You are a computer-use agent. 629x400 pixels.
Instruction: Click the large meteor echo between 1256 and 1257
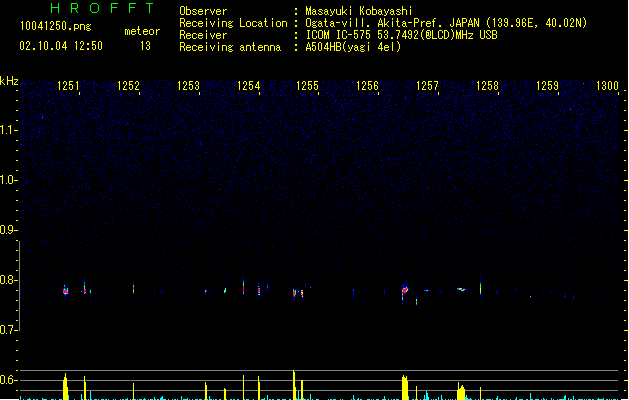point(405,291)
